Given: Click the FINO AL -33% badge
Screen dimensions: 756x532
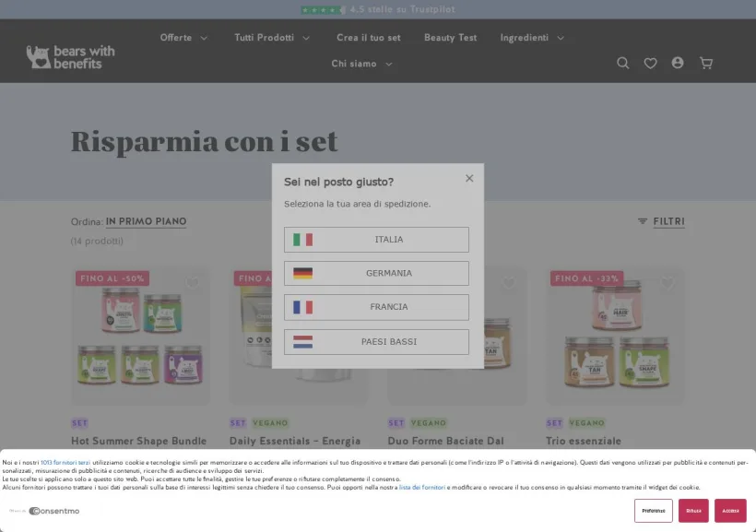Looking at the screenshot, I should point(586,278).
